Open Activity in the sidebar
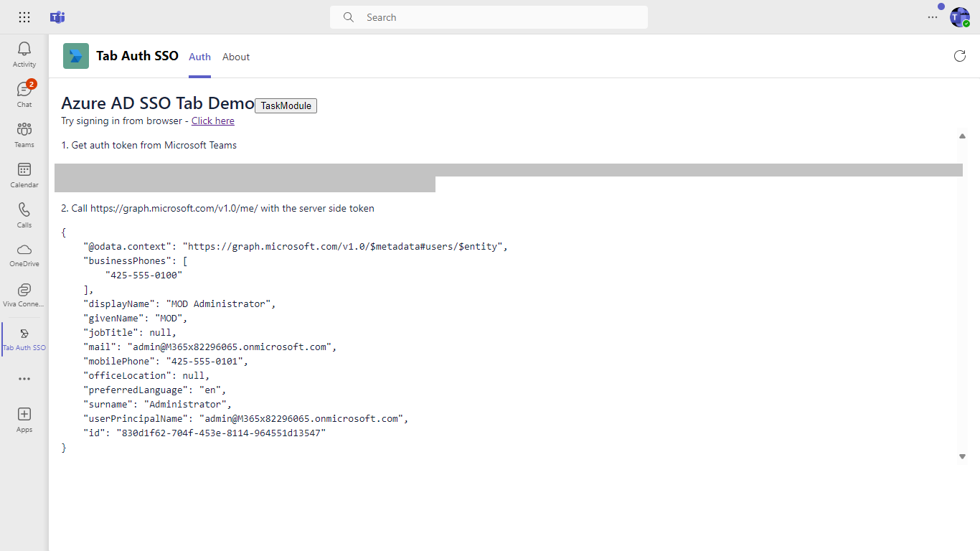Image resolution: width=980 pixels, height=551 pixels. pos(24,55)
